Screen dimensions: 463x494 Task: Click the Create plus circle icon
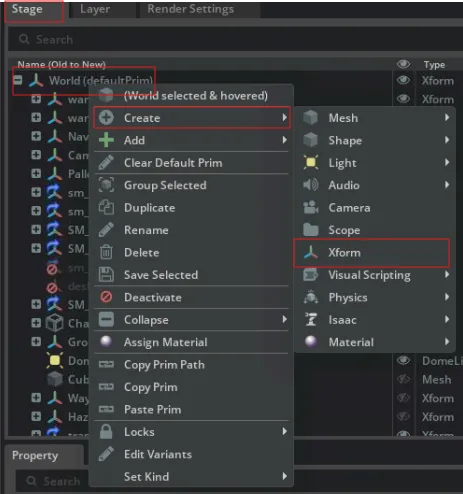[106, 118]
